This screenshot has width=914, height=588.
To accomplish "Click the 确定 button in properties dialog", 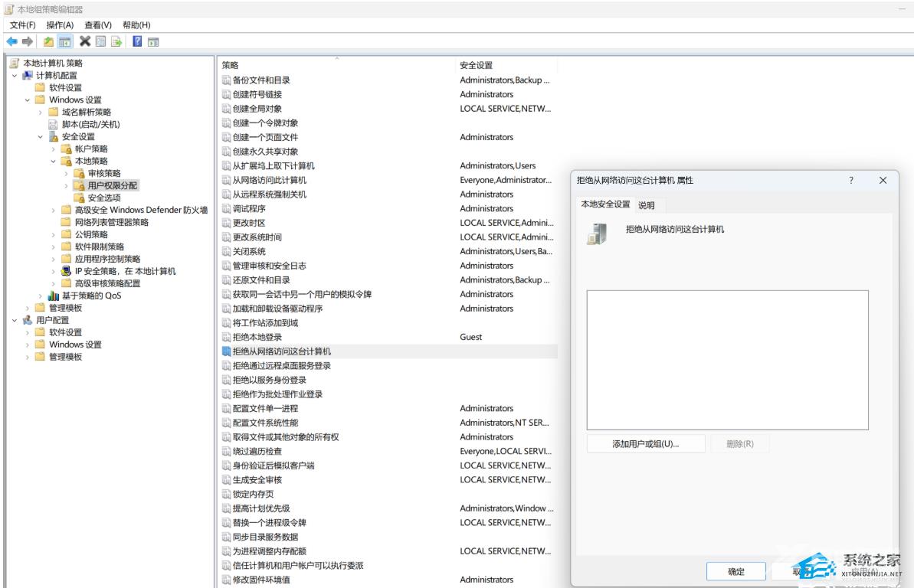I will pos(735,572).
